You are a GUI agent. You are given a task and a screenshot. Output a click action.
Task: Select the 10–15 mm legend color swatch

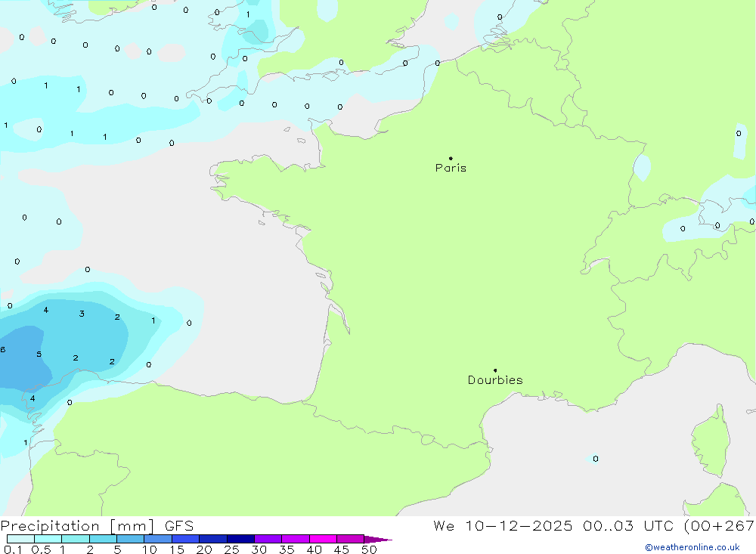click(x=158, y=539)
